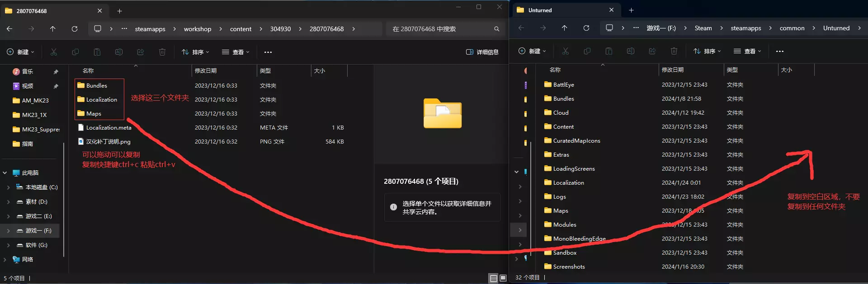Click PC monitor icon in left address bar
868x284 pixels.
tap(98, 29)
